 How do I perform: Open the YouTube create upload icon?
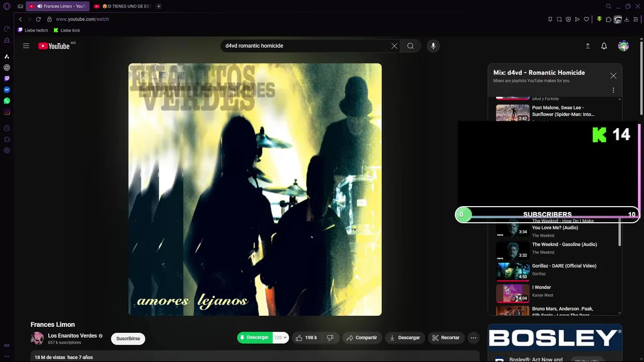click(x=588, y=46)
